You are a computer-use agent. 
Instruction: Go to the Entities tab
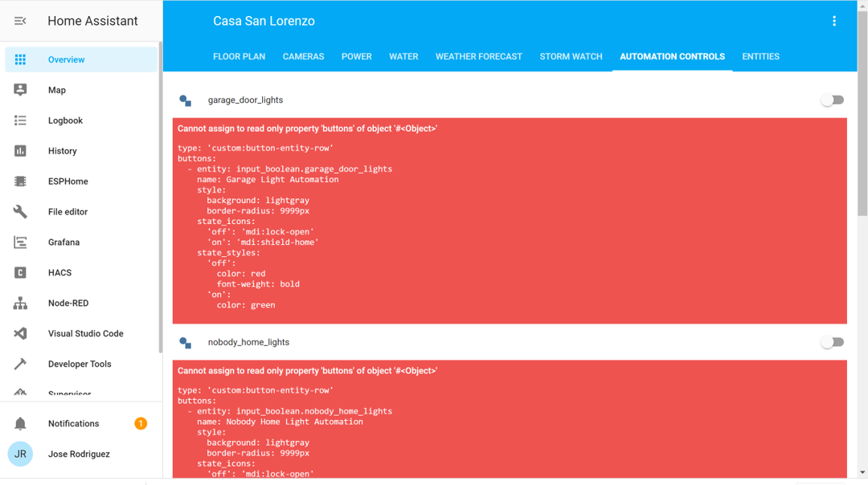click(760, 56)
